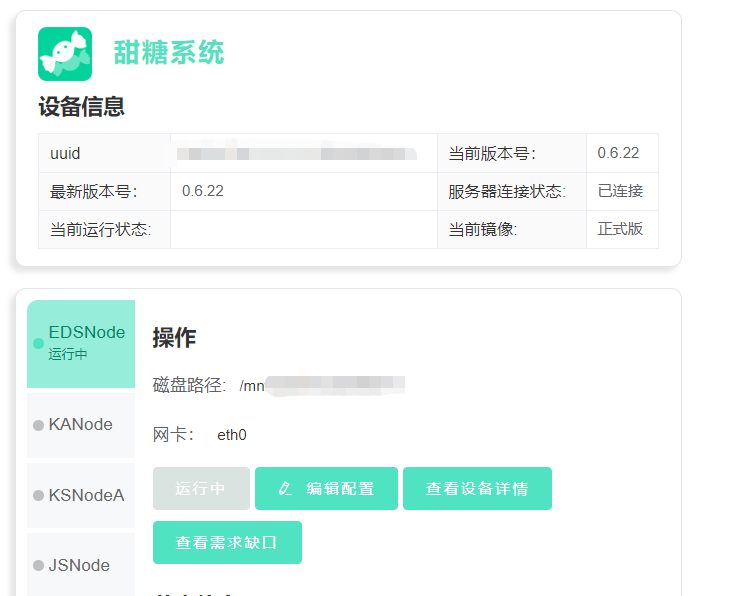
Task: Open the KSNodeA tab
Action: pos(86,495)
